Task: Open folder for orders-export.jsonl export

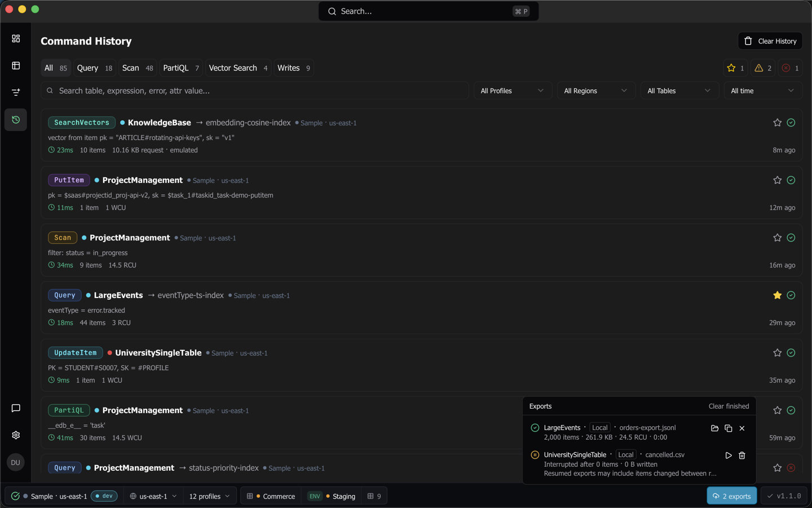Action: click(x=714, y=428)
